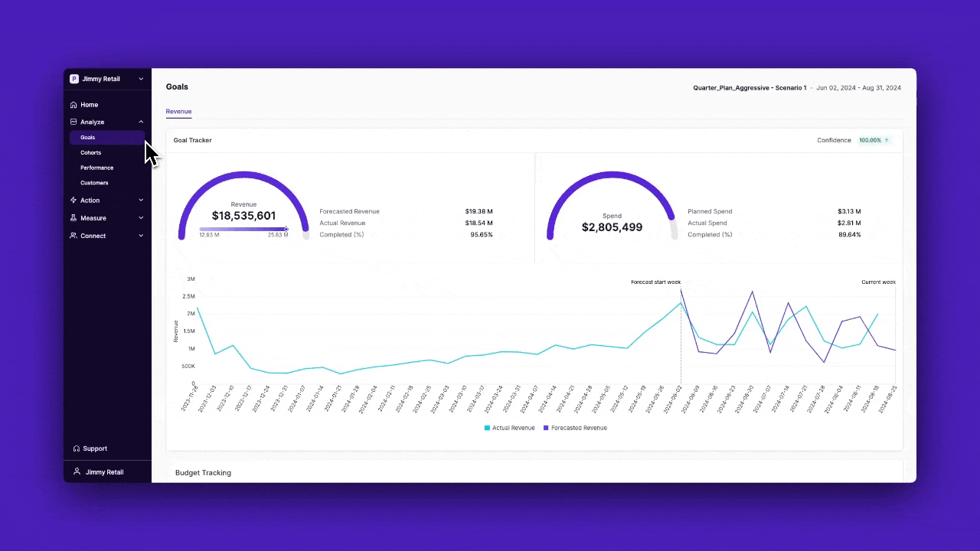Click the Connect icon in sidebar
The width and height of the screenshot is (980, 551).
point(73,236)
